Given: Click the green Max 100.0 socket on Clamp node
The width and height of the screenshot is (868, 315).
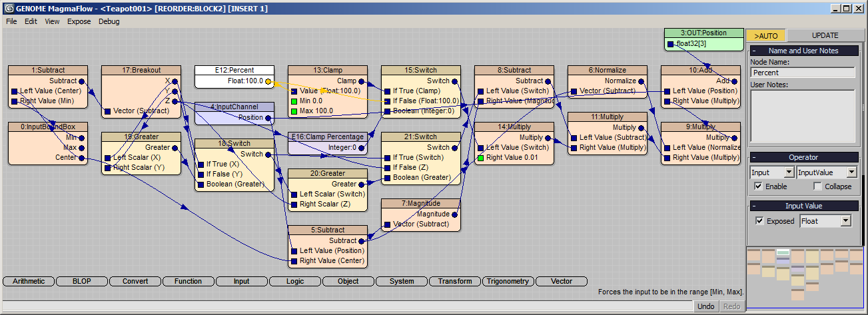Looking at the screenshot, I should tap(294, 111).
